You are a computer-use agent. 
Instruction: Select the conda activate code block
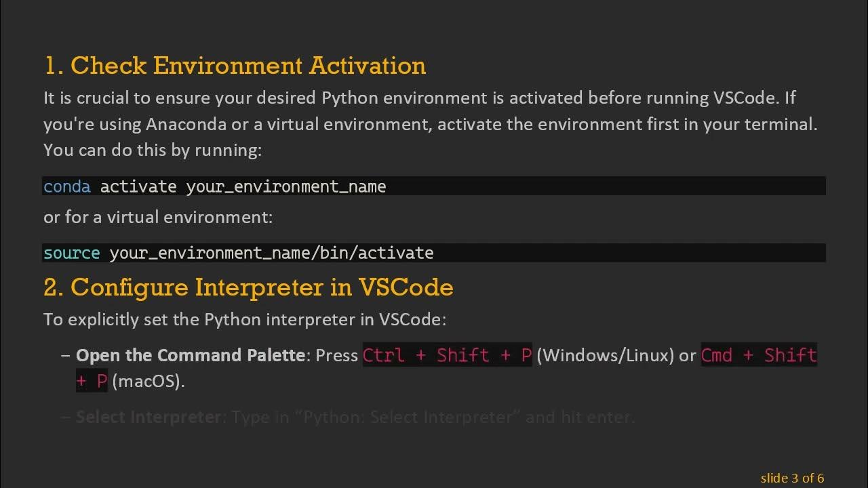coord(434,186)
